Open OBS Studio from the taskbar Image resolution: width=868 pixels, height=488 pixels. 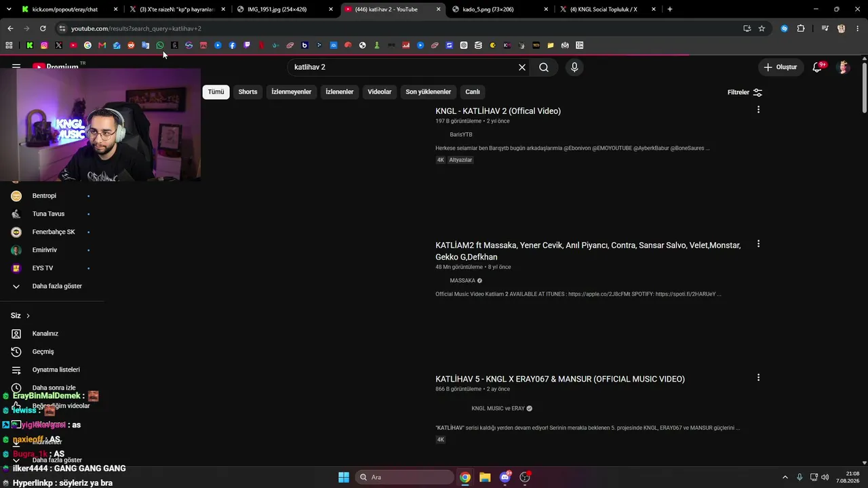524,477
